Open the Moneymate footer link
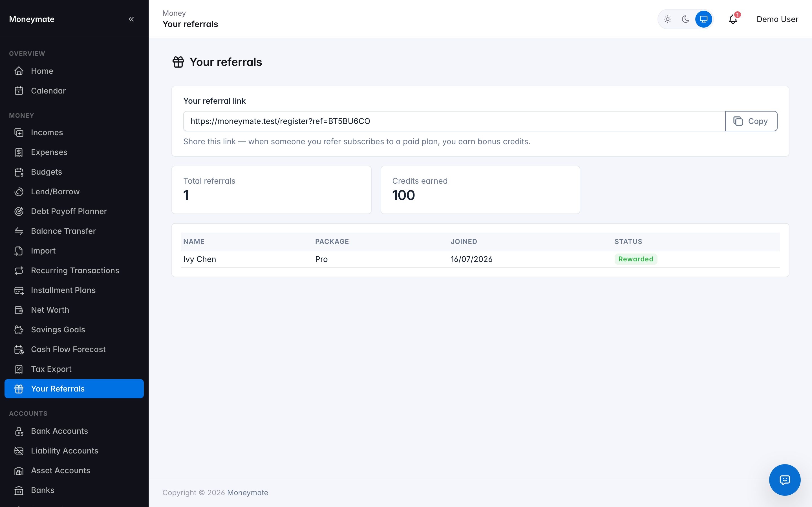This screenshot has height=507, width=812. pos(248,493)
